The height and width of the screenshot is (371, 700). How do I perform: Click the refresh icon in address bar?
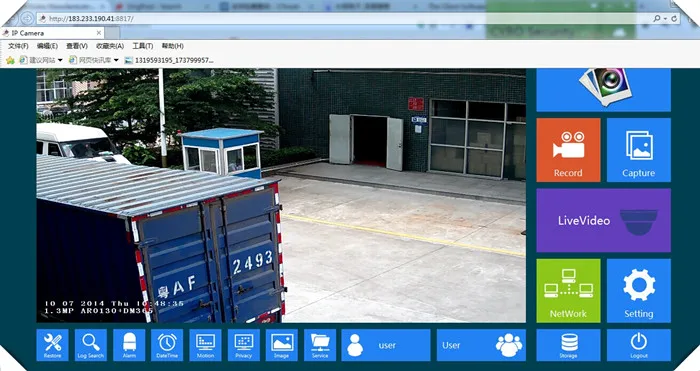(674, 18)
